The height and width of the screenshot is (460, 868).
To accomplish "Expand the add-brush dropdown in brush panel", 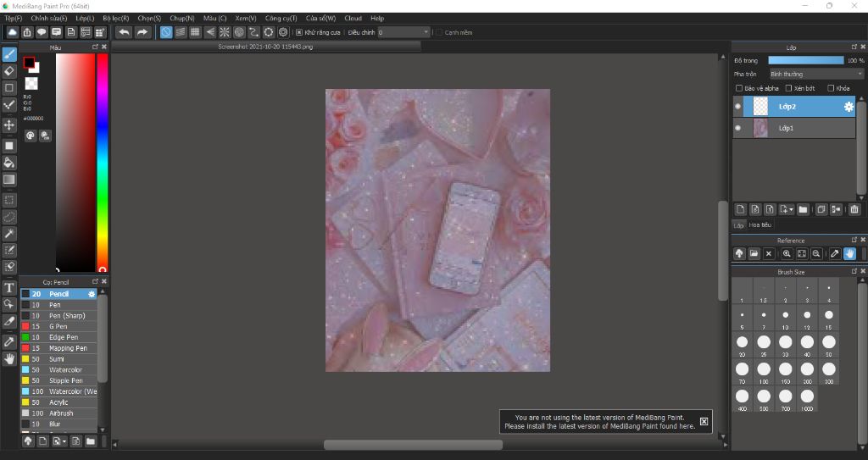I will tap(64, 441).
